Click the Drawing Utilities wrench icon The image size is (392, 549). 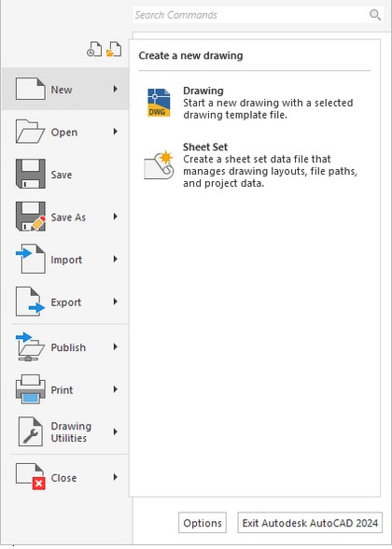click(x=31, y=431)
